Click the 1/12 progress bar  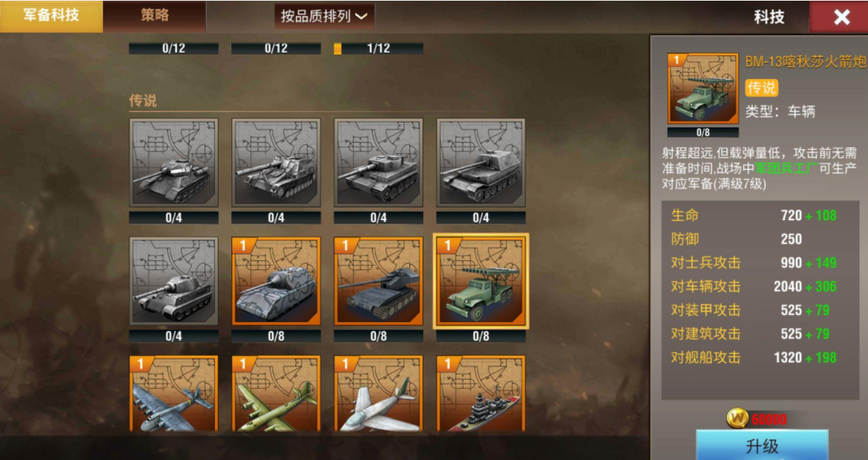coord(378,49)
